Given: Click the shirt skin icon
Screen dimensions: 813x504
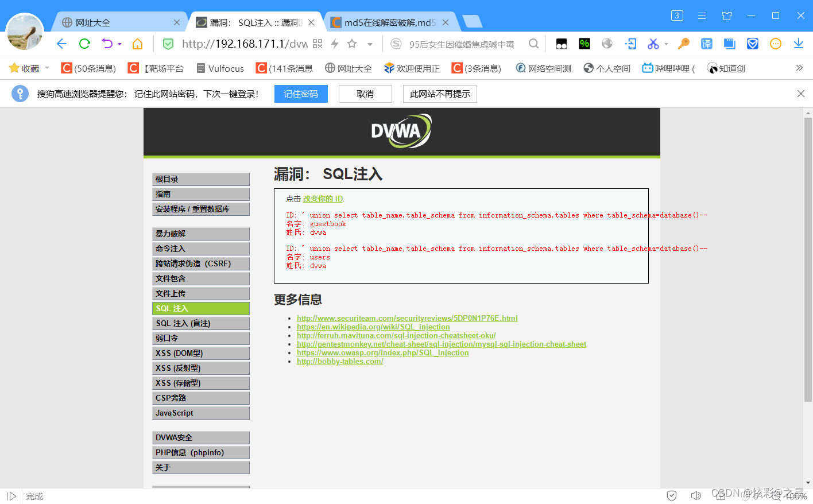Looking at the screenshot, I should pos(727,15).
